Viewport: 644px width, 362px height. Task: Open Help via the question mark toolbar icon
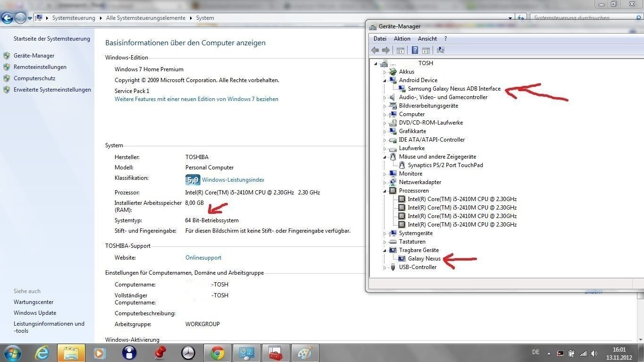coord(415,50)
